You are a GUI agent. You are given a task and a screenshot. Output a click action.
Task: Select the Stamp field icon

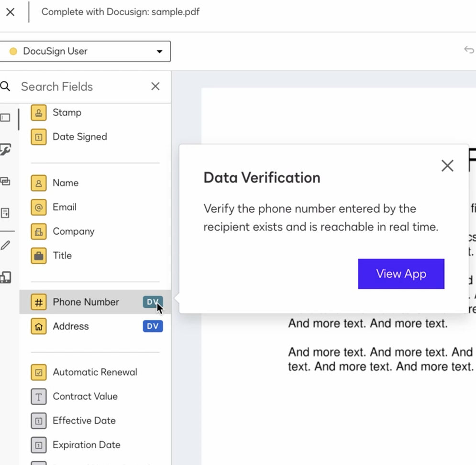pos(38,112)
